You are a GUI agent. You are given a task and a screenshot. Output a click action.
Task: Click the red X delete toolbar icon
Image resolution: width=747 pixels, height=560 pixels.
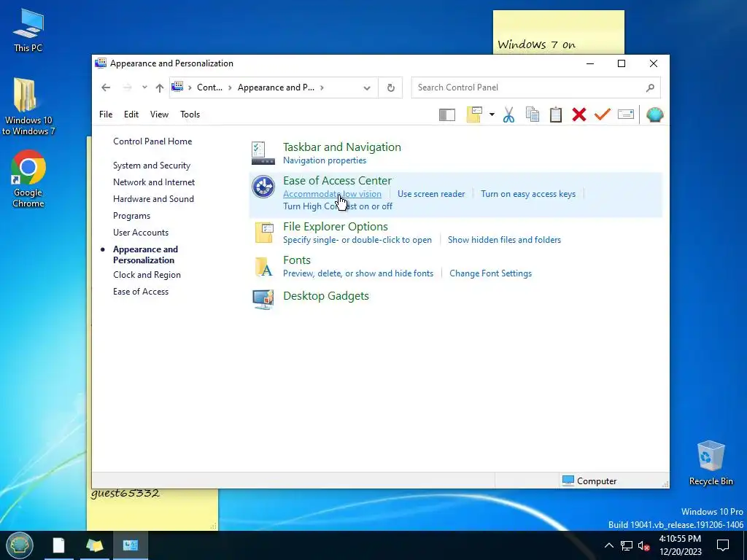click(578, 114)
